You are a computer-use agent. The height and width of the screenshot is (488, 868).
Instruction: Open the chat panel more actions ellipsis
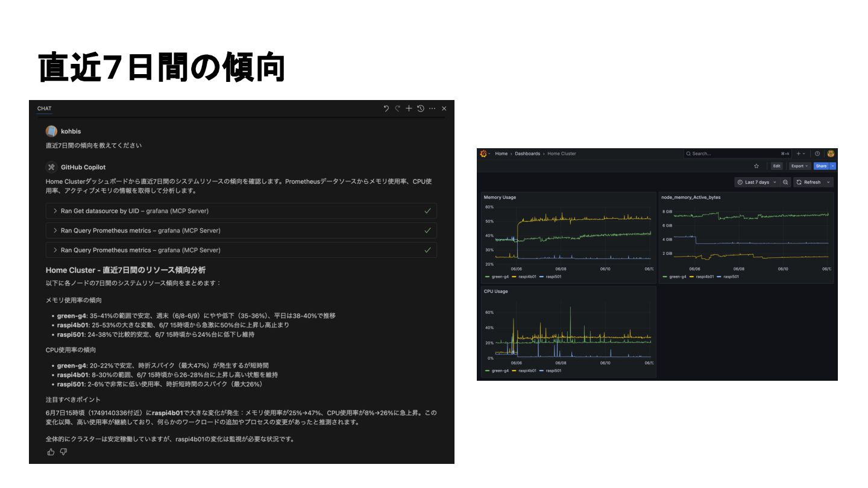pos(432,108)
